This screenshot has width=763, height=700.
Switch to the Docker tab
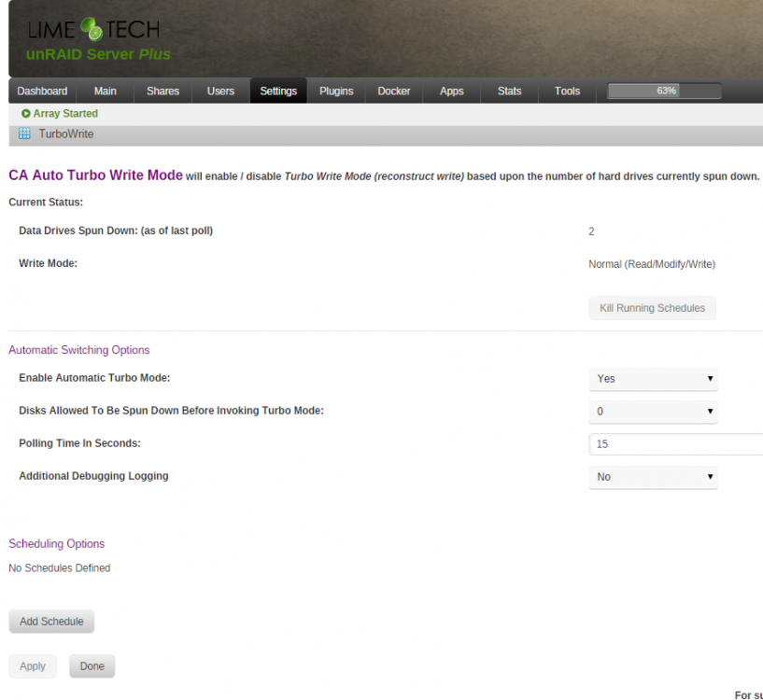point(394,91)
